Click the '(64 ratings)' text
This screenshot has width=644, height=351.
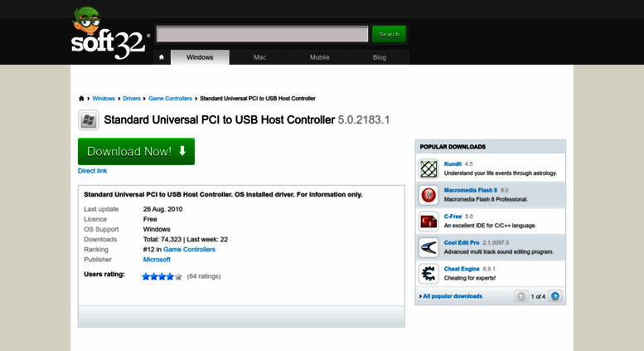(204, 276)
